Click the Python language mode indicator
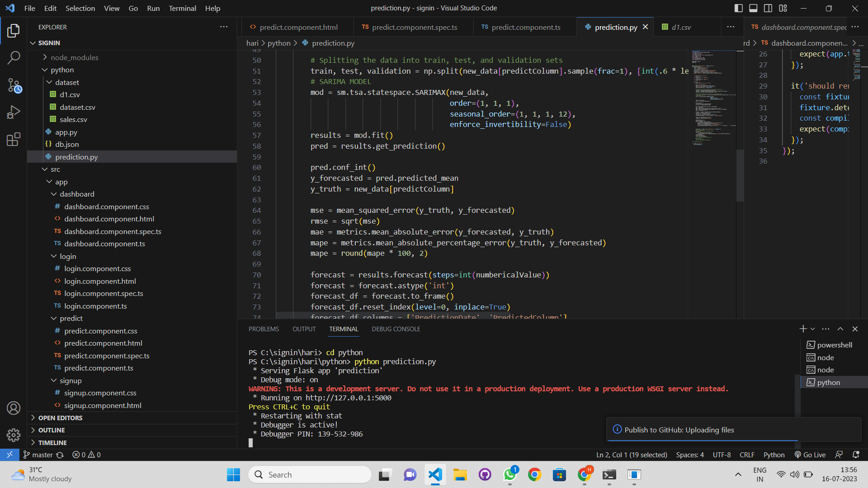Screen dimensions: 868x488 coord(774,455)
